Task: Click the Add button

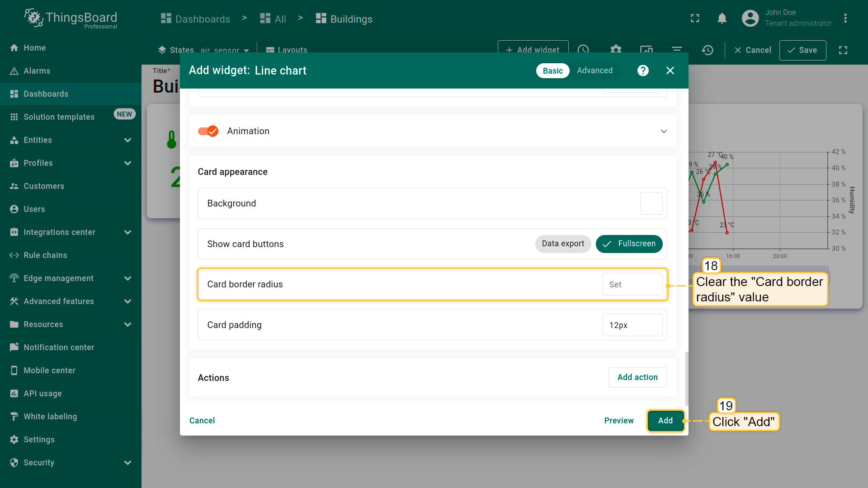Action: click(665, 421)
